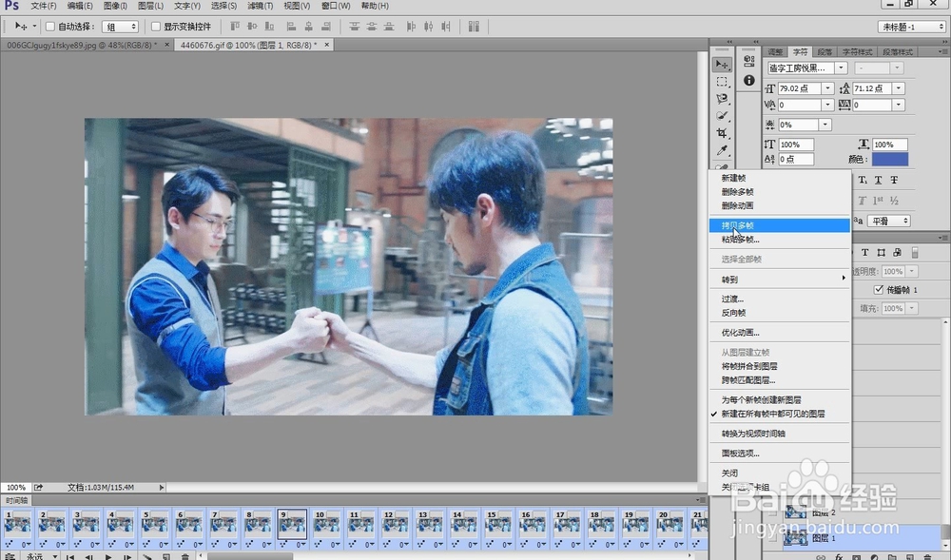
Task: Click auto-align layers icon in options bar
Action: 474,26
